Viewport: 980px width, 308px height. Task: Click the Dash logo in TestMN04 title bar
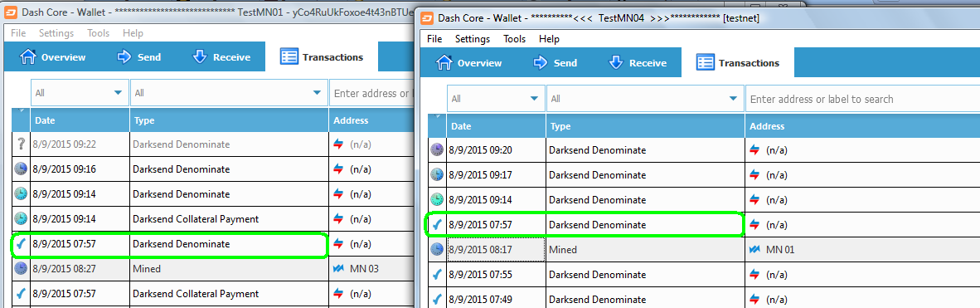tap(429, 18)
